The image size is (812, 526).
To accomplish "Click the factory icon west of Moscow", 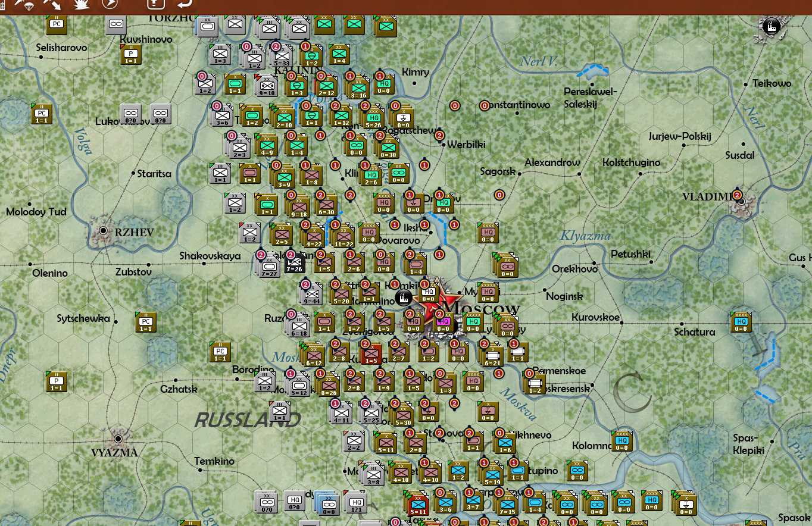I will coord(404,298).
